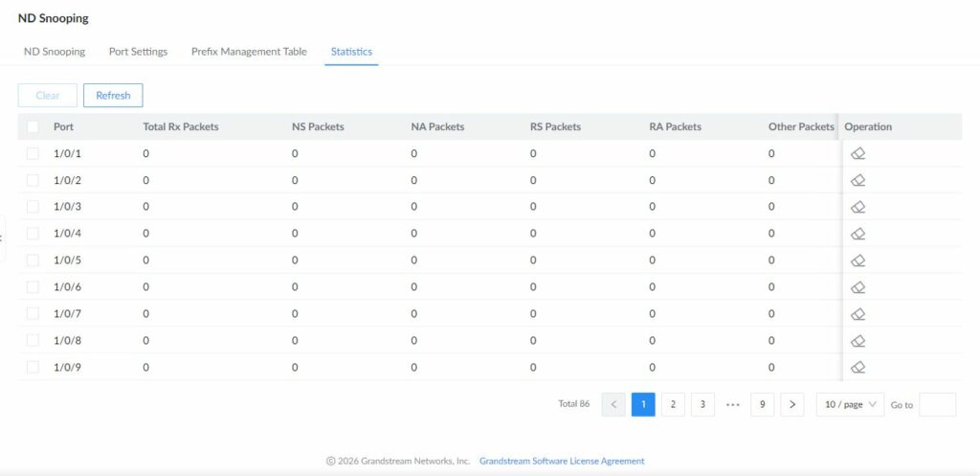Screen dimensions: 980x476
Task: Go to page 3
Action: [703, 404]
